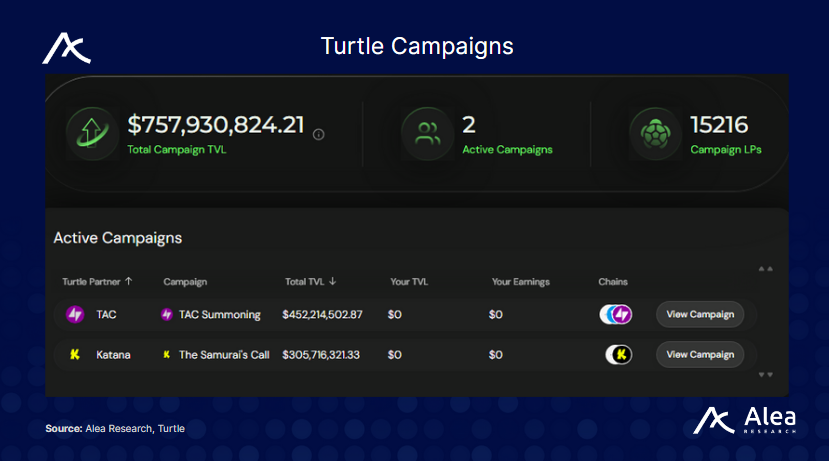This screenshot has width=829, height=461.
Task: Click the $757,930,824.21 total value
Action: 216,125
